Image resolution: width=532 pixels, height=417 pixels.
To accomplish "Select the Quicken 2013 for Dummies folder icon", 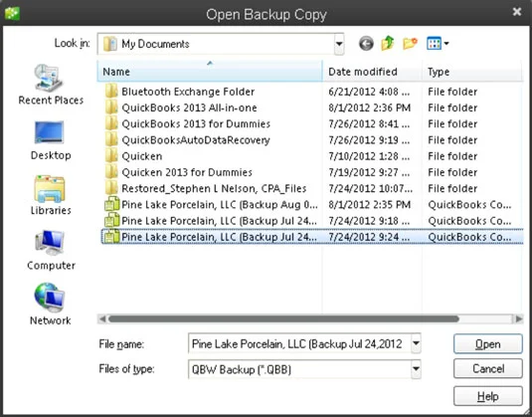I will [x=111, y=172].
